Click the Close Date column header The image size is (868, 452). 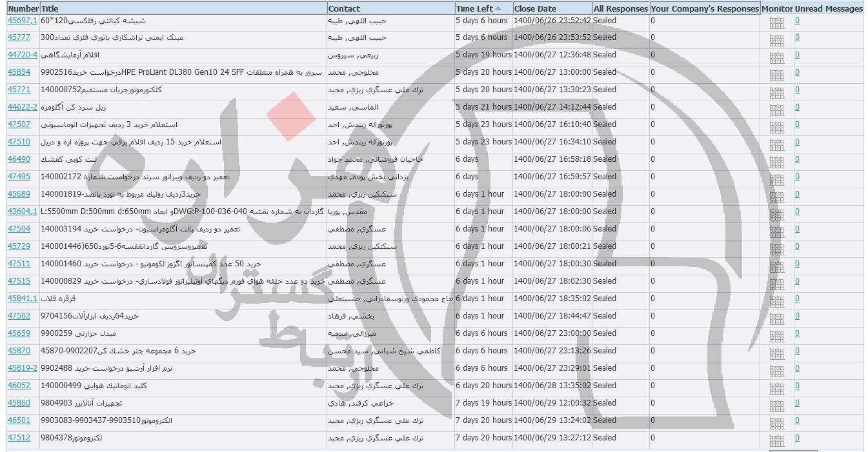[535, 8]
